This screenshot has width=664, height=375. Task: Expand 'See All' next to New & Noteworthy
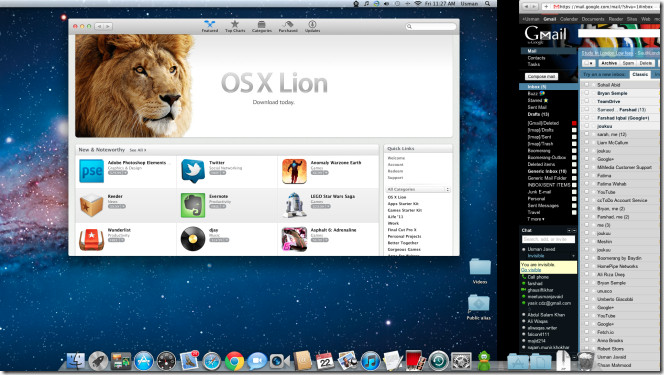pyautogui.click(x=138, y=150)
